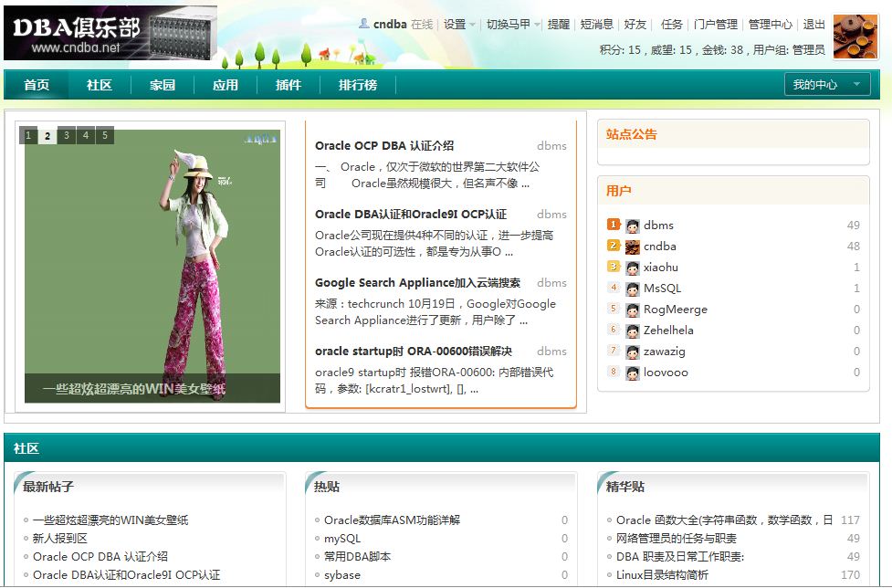Click cndba avatar in user ranking
892x588 pixels.
[632, 247]
